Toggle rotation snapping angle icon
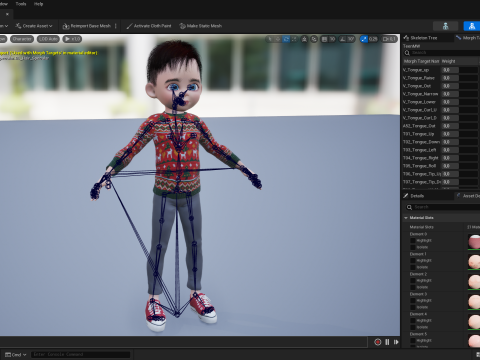The height and width of the screenshot is (360, 480). [x=342, y=39]
